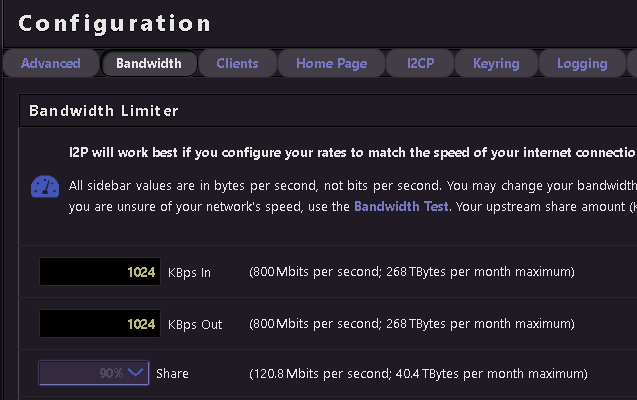Select the Bandwidth tab
The width and height of the screenshot is (637, 400).
click(149, 63)
